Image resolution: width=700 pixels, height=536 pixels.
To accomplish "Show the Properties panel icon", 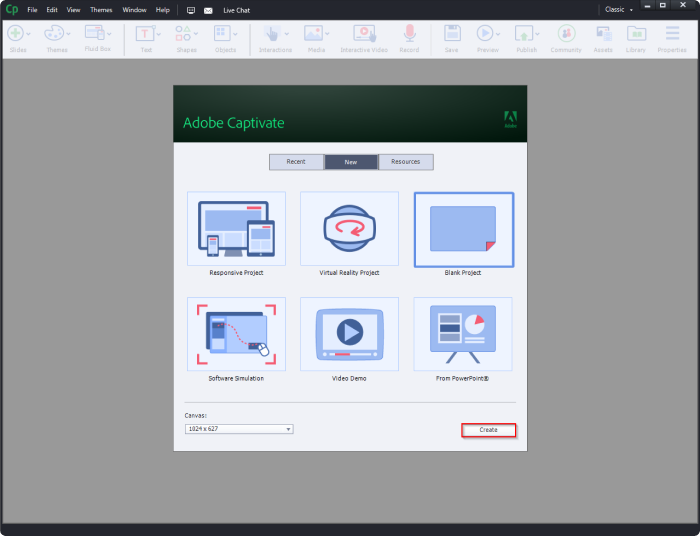I will point(672,33).
